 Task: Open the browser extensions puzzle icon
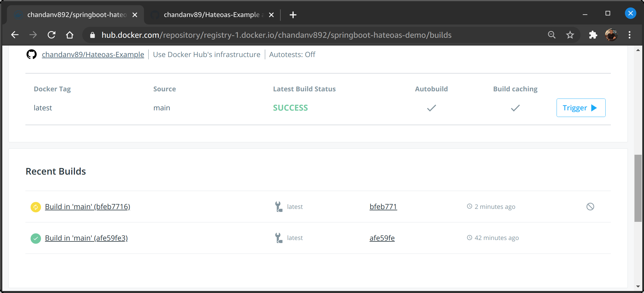pyautogui.click(x=593, y=35)
